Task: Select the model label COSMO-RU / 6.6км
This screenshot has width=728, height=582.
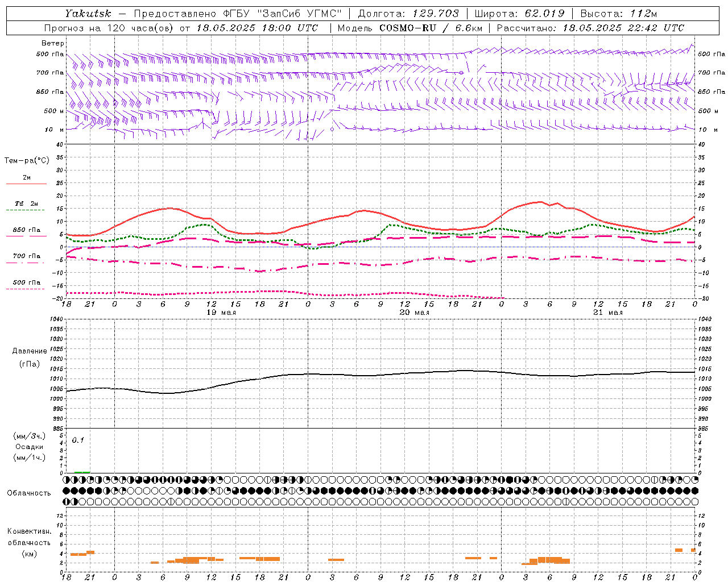Action: (431, 27)
